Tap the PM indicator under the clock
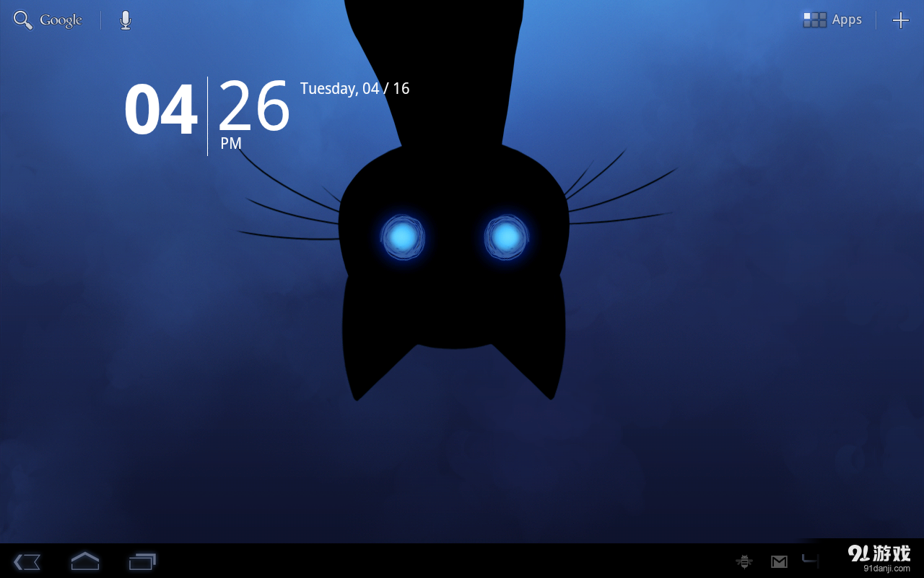924x578 pixels. (231, 143)
